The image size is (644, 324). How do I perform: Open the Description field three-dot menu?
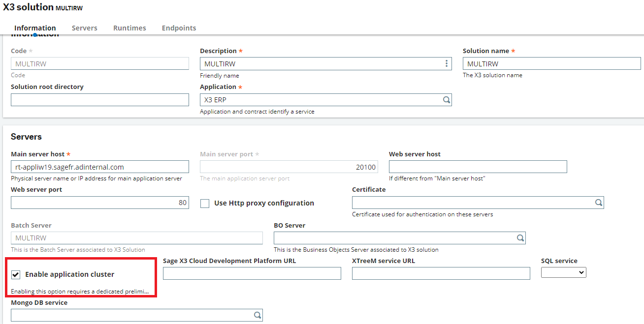pyautogui.click(x=446, y=63)
